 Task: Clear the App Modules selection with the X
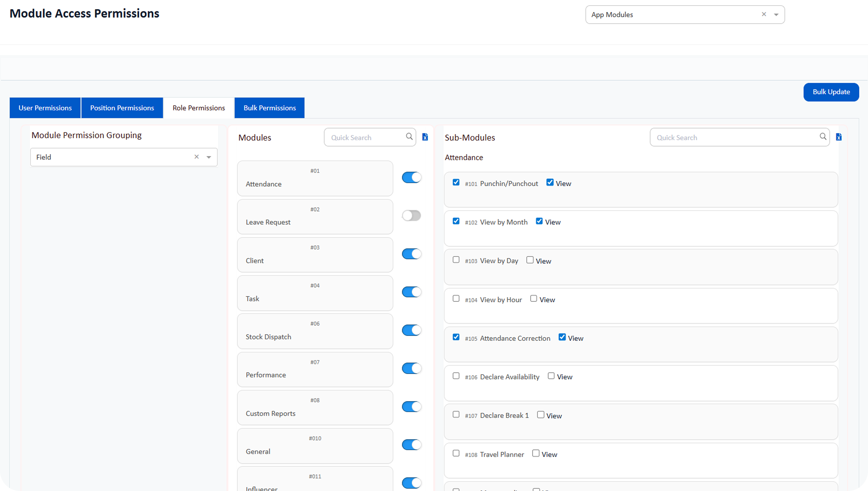pyautogui.click(x=764, y=14)
